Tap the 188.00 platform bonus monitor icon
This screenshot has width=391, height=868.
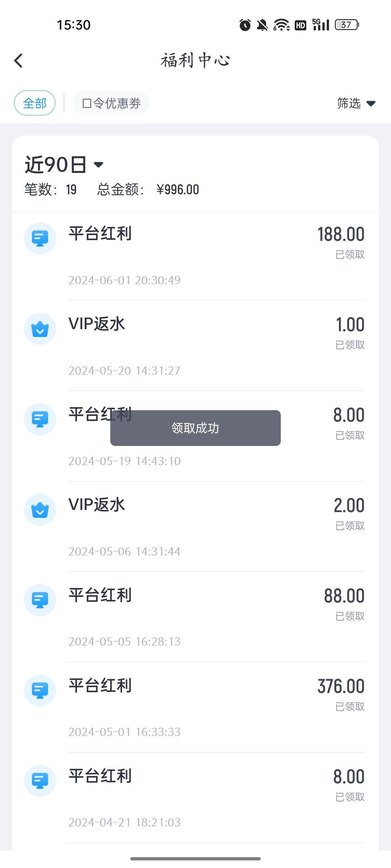(40, 238)
